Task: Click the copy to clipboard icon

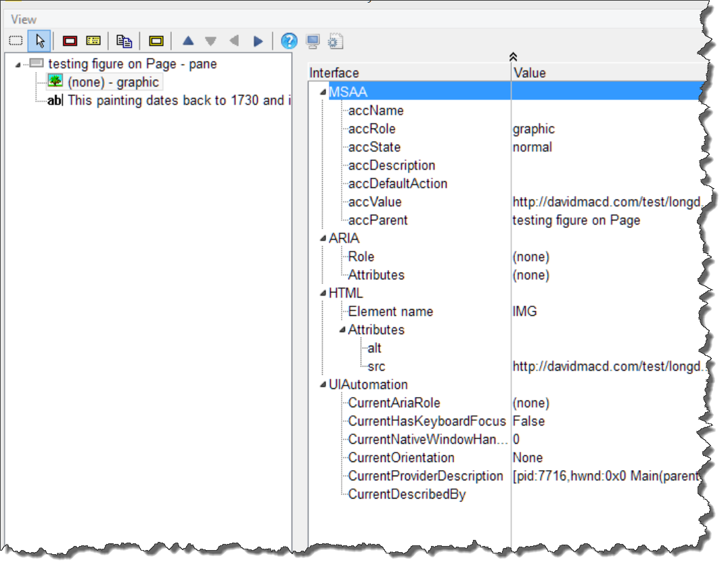Action: coord(124,41)
